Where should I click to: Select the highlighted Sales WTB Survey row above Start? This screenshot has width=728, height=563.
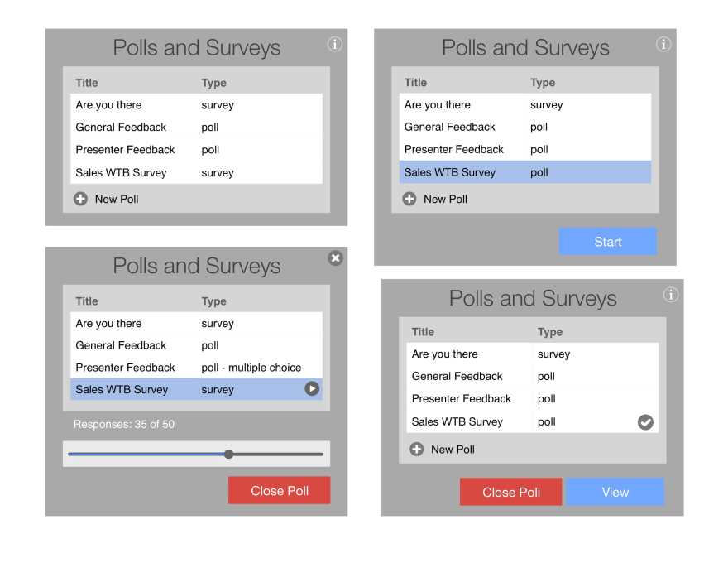(x=521, y=172)
